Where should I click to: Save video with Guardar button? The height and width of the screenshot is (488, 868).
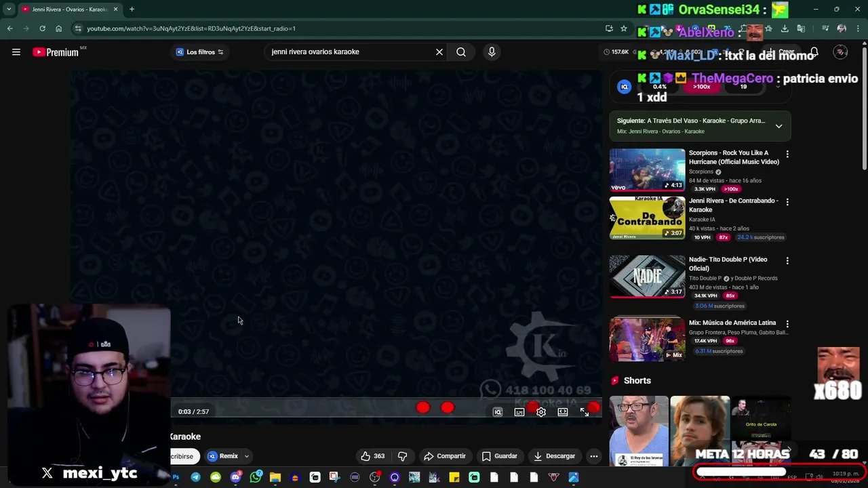point(500,456)
